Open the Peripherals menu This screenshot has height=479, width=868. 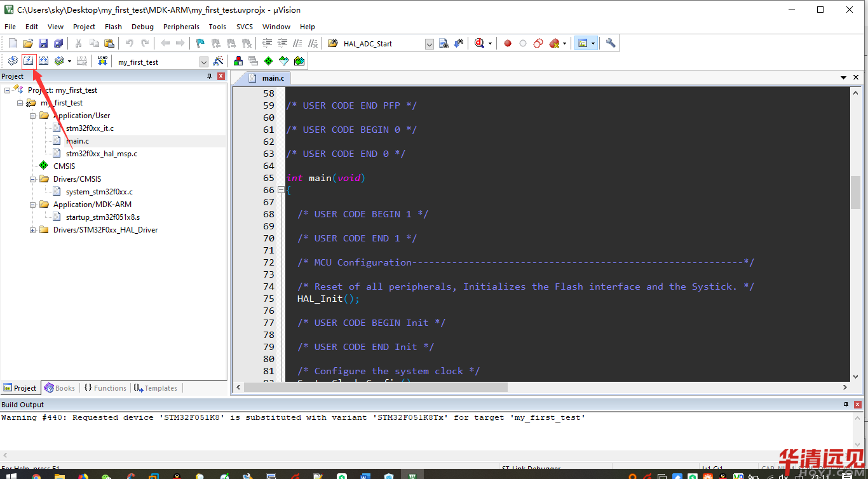coord(181,27)
